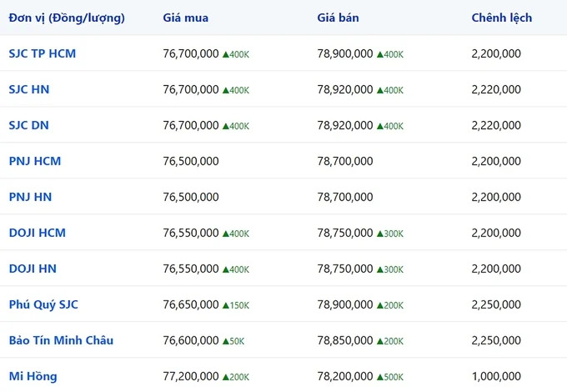This screenshot has width=567, height=392.
Task: Select SJC DN buy price 76,700,000
Action: pos(191,125)
